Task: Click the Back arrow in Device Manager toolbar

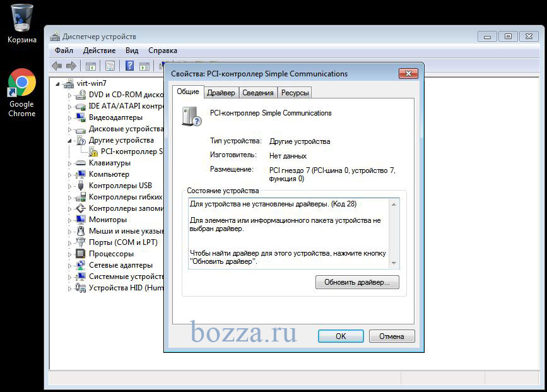Action: 57,66
